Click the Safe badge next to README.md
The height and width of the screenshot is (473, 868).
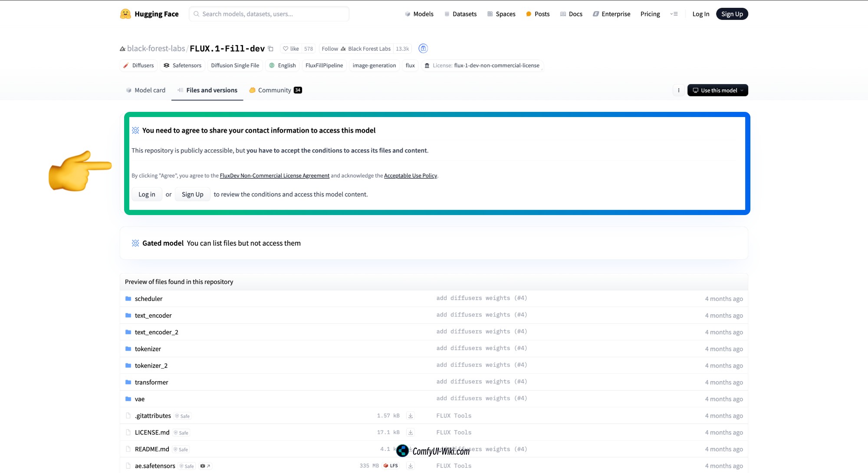181,450
